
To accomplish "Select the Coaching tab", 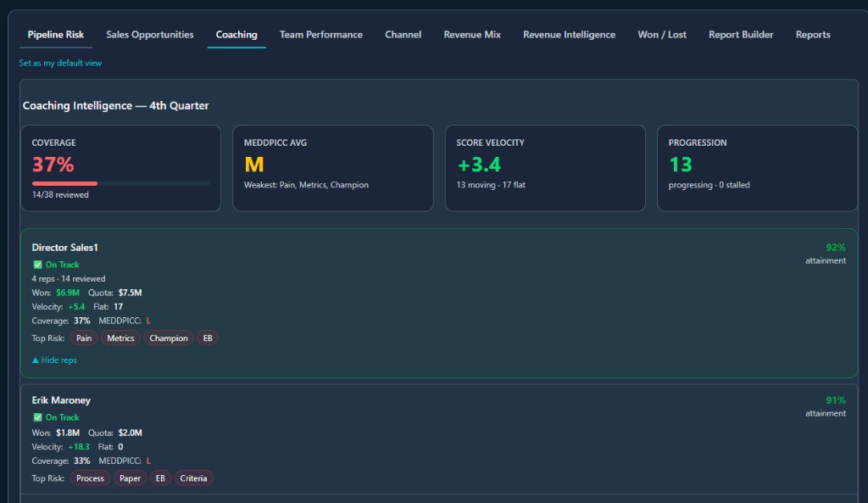I will click(236, 34).
